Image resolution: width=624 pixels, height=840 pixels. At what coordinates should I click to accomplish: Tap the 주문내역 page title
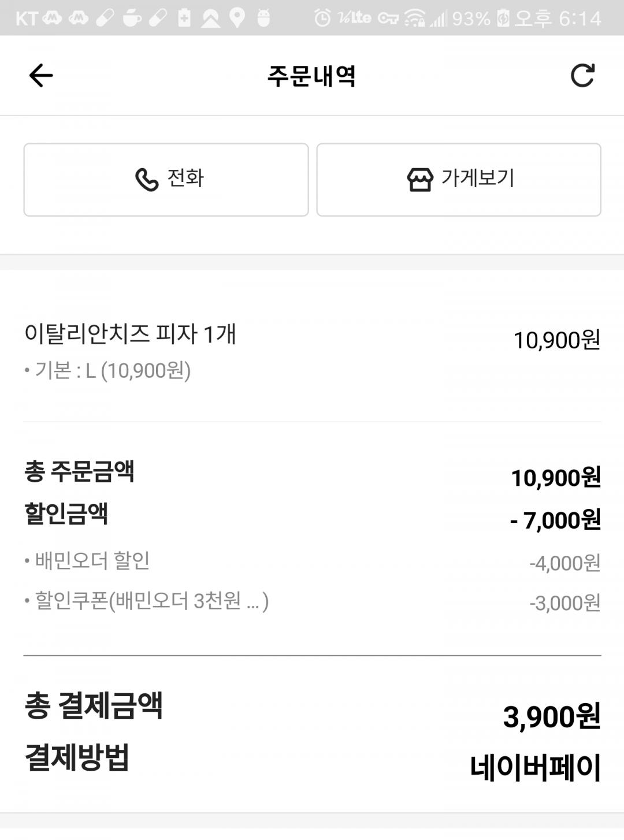pos(311,76)
